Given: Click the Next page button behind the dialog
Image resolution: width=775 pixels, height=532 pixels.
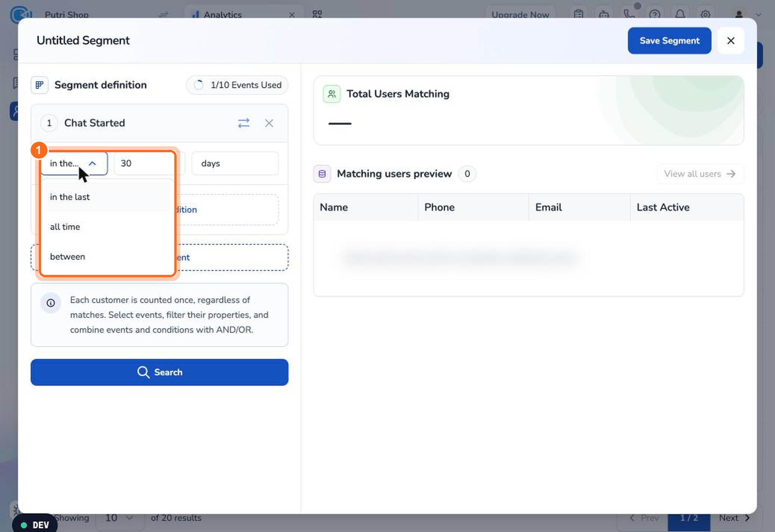Looking at the screenshot, I should point(734,518).
